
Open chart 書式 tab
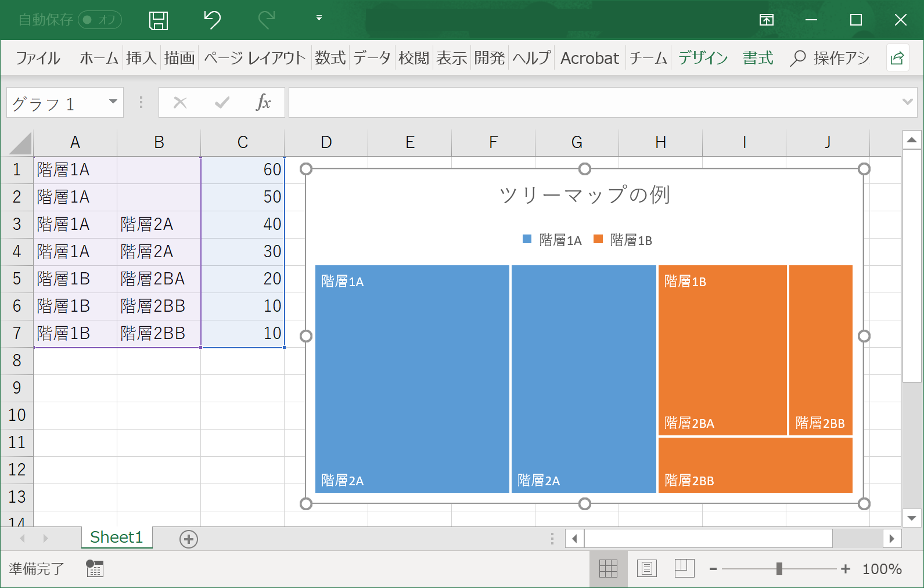(758, 58)
